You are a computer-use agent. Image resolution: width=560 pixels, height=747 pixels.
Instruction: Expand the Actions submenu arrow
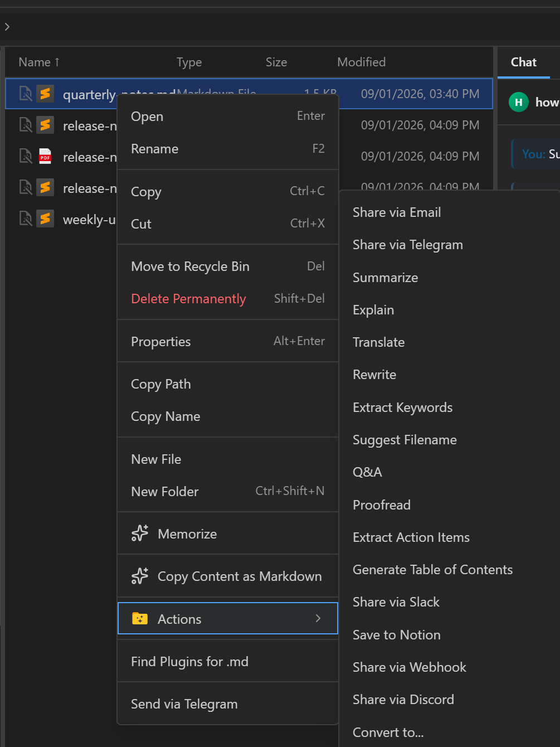318,618
